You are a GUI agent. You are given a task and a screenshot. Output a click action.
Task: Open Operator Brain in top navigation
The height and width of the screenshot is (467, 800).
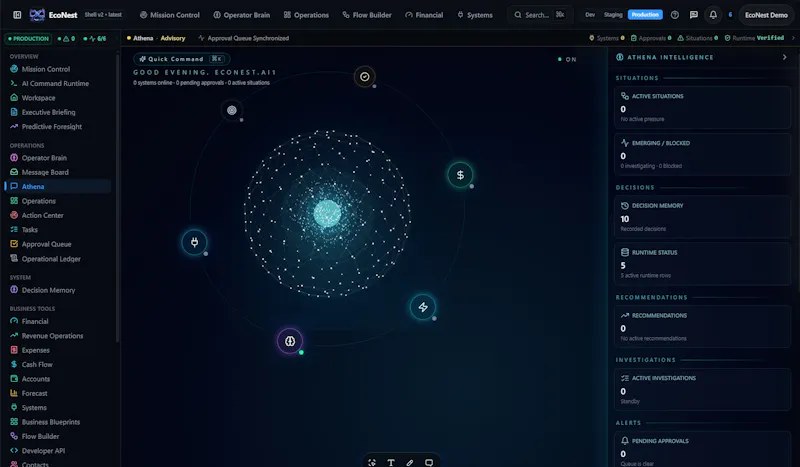(241, 15)
